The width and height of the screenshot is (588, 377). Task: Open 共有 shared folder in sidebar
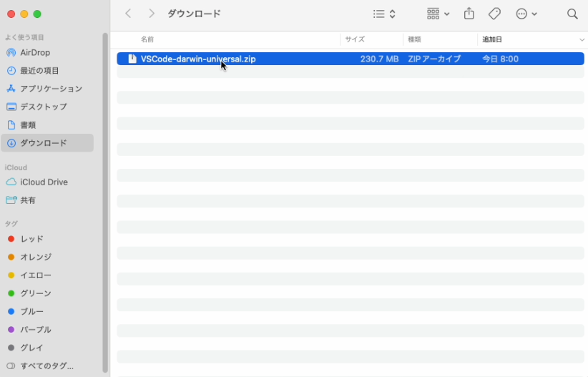(47, 200)
